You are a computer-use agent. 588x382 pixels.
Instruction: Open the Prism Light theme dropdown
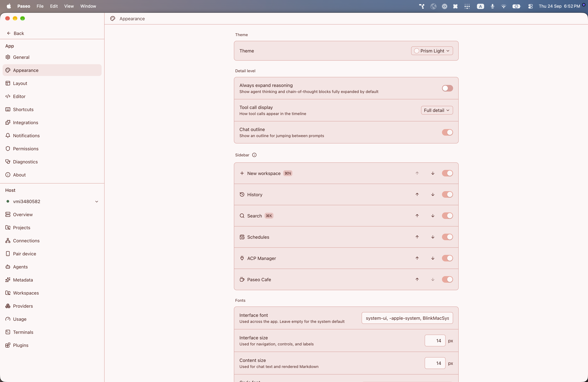[x=432, y=51]
